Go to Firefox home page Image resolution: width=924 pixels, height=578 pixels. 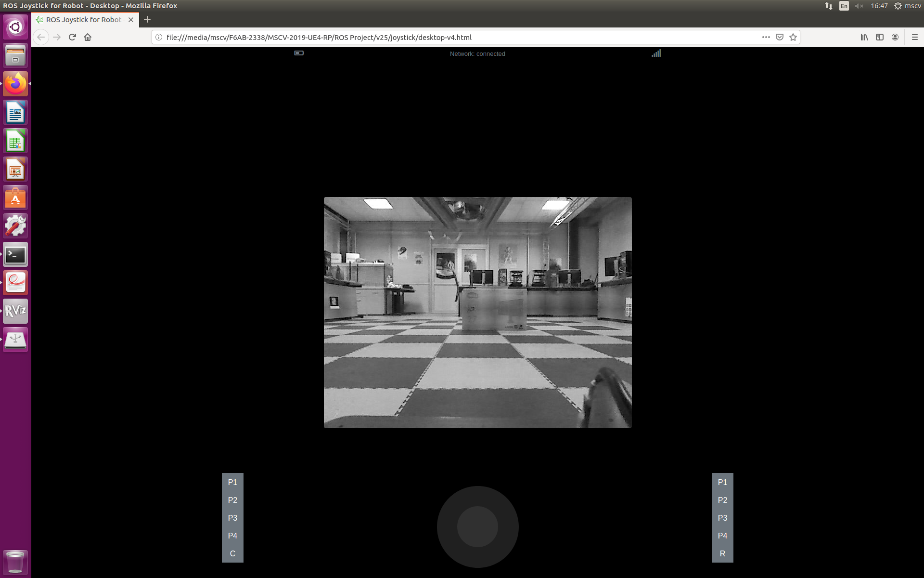tap(88, 37)
